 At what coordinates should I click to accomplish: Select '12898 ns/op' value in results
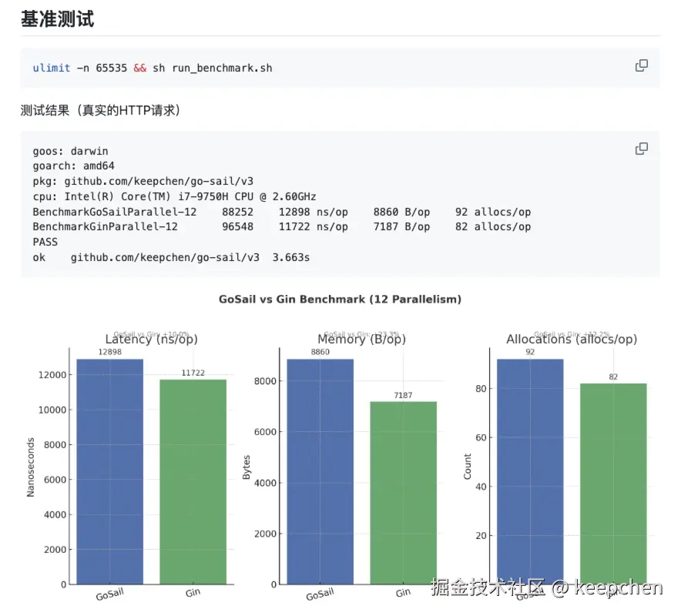pyautogui.click(x=313, y=212)
